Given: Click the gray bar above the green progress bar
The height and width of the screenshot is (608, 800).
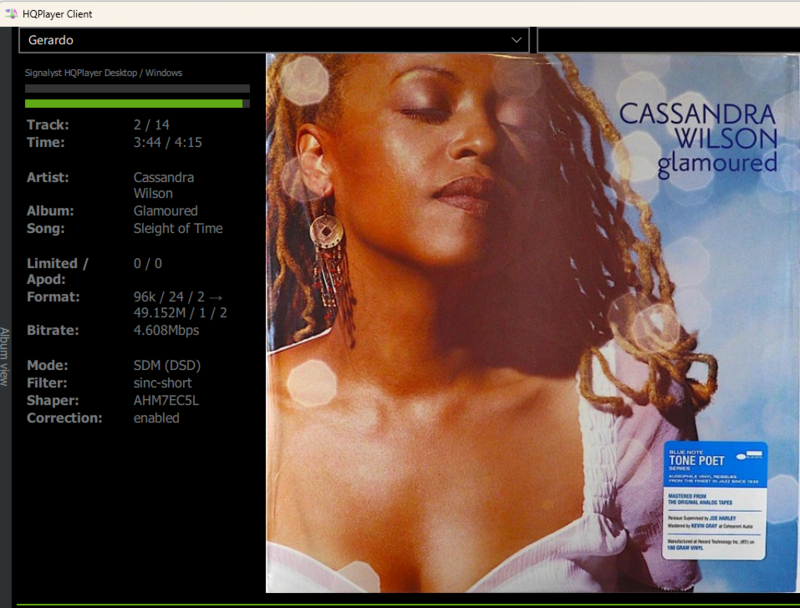Looking at the screenshot, I should coord(137,89).
